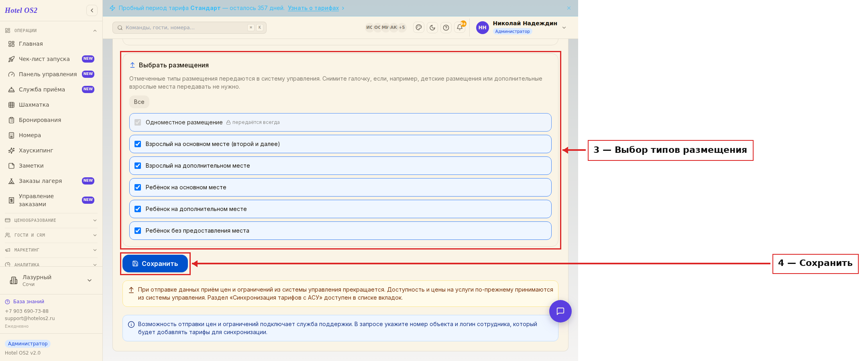Click the clipboard icon for Бронирования
The image size is (868, 361).
coord(12,120)
